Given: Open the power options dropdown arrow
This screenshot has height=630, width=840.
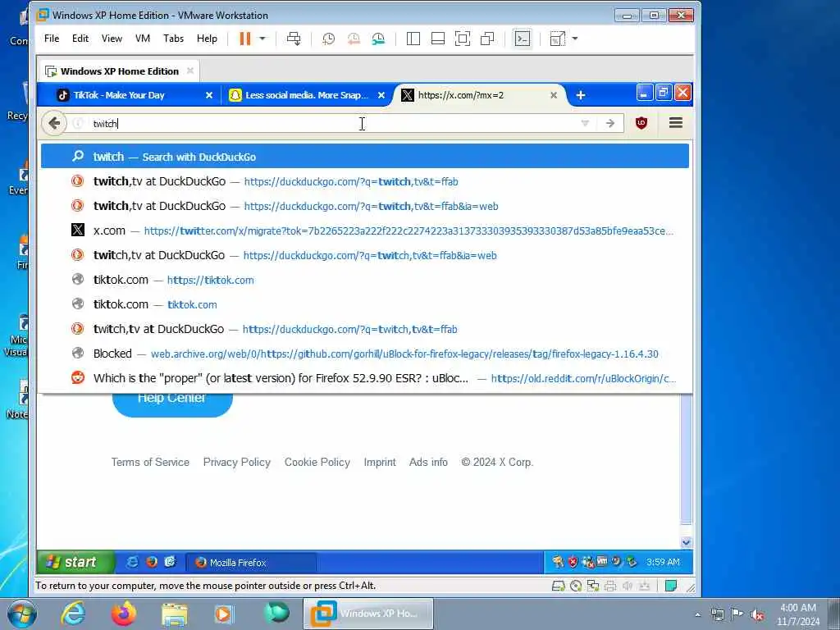Looking at the screenshot, I should (262, 39).
